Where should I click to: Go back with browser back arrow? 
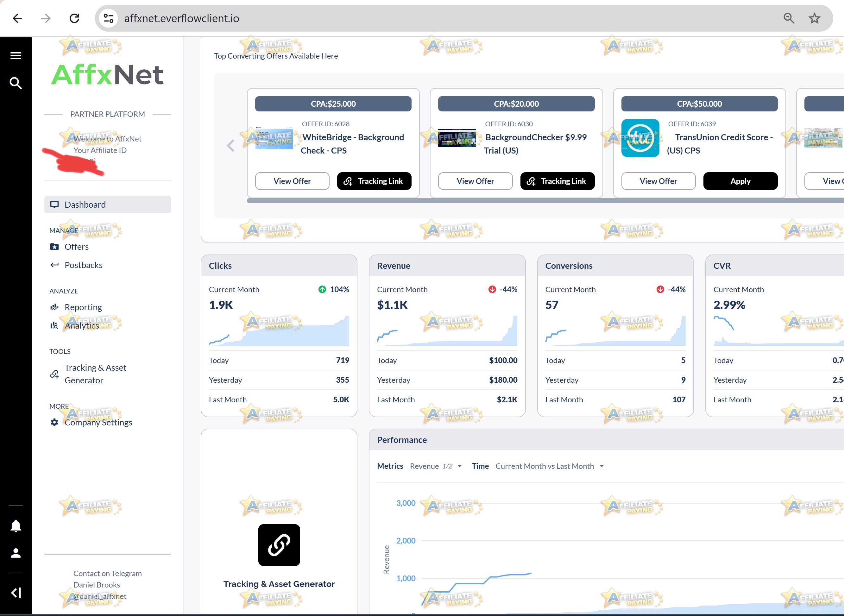coord(17,18)
